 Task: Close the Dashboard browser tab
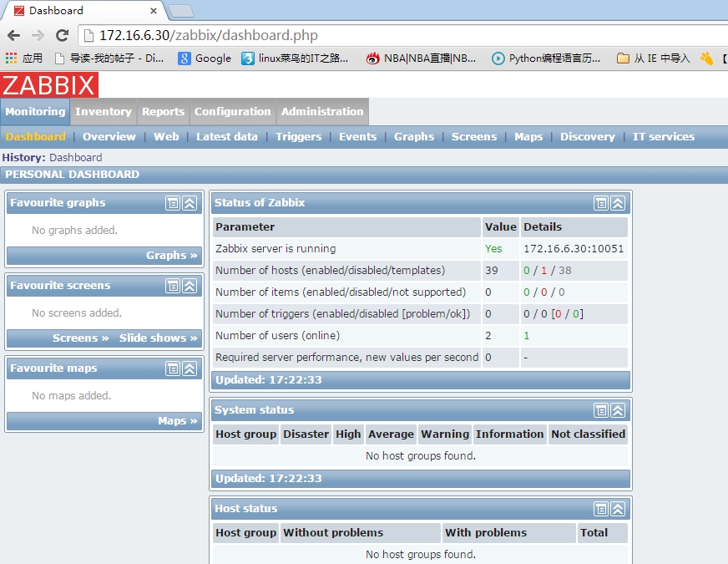154,11
